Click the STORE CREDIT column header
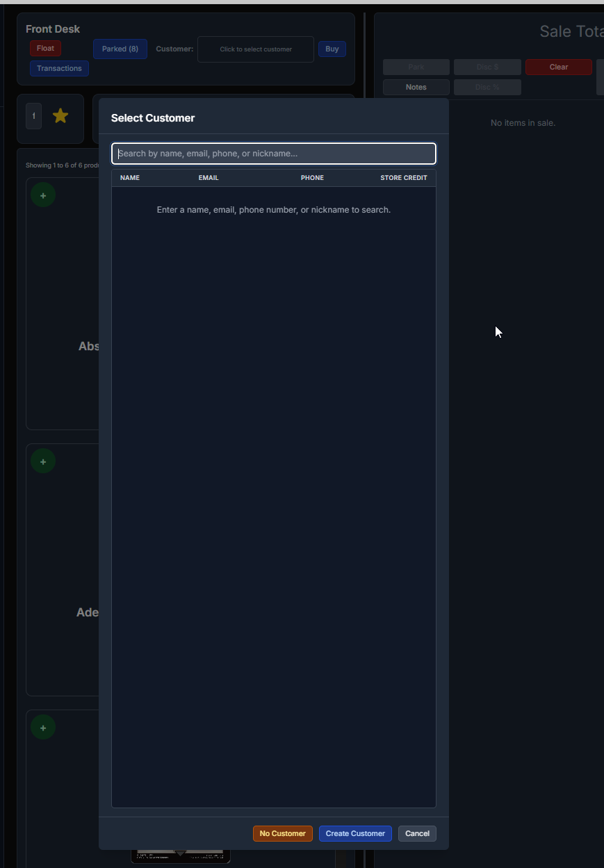 click(x=404, y=178)
